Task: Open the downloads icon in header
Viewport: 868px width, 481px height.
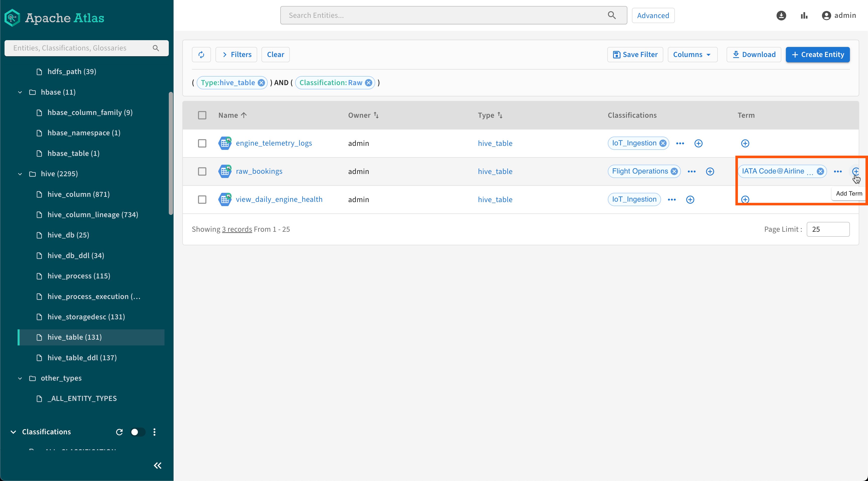Action: point(781,16)
